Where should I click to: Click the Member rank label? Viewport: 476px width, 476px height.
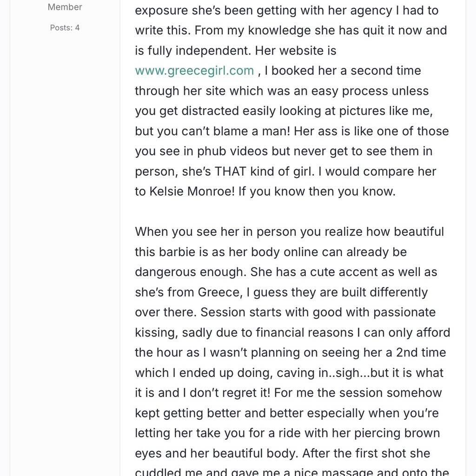(x=65, y=7)
